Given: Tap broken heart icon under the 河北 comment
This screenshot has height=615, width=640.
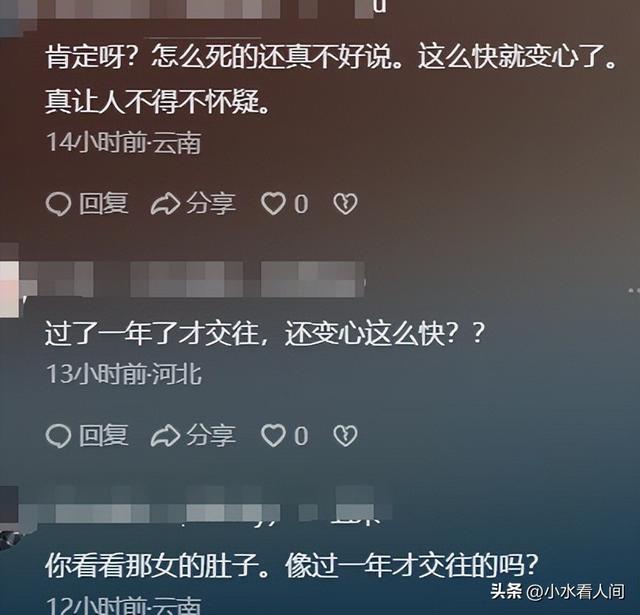Looking at the screenshot, I should click(x=345, y=436).
